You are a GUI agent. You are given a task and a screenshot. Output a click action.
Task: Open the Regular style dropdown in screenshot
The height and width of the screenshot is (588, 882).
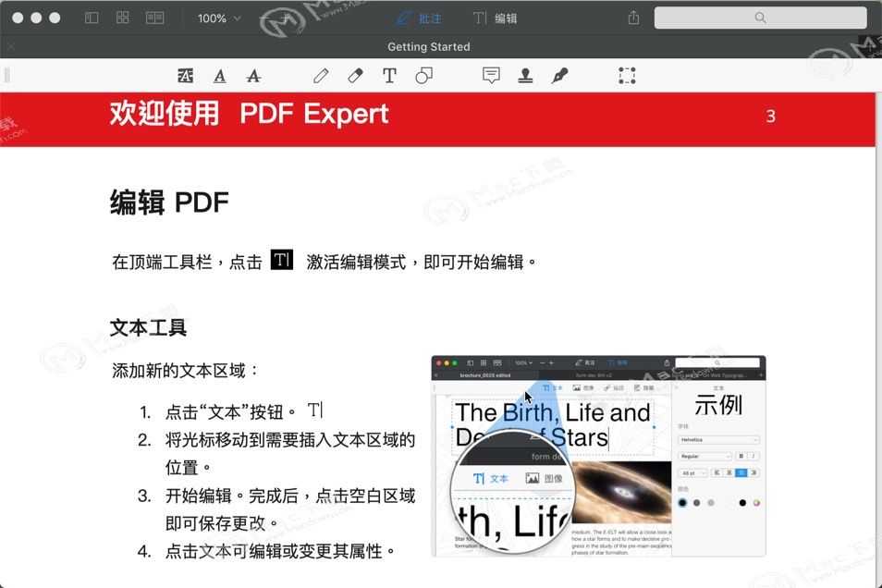(704, 457)
